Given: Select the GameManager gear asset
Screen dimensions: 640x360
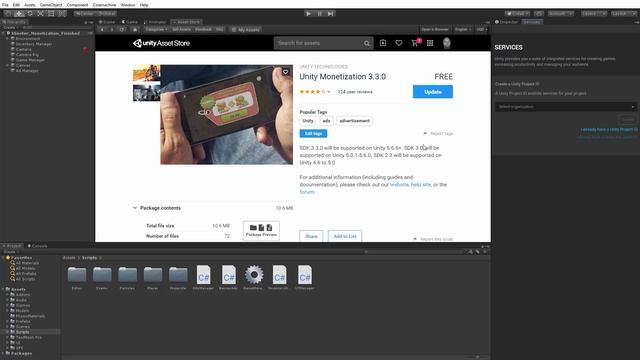Looking at the screenshot, I should [254, 278].
